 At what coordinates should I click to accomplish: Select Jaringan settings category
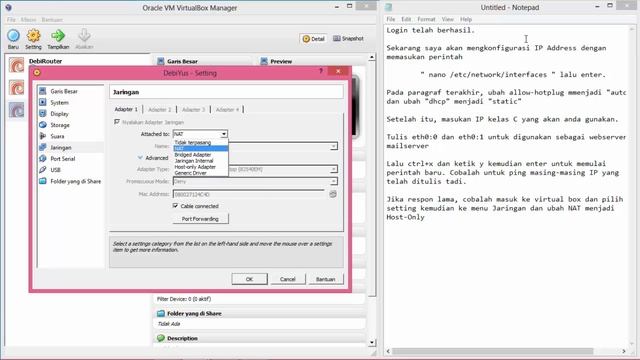(x=61, y=147)
